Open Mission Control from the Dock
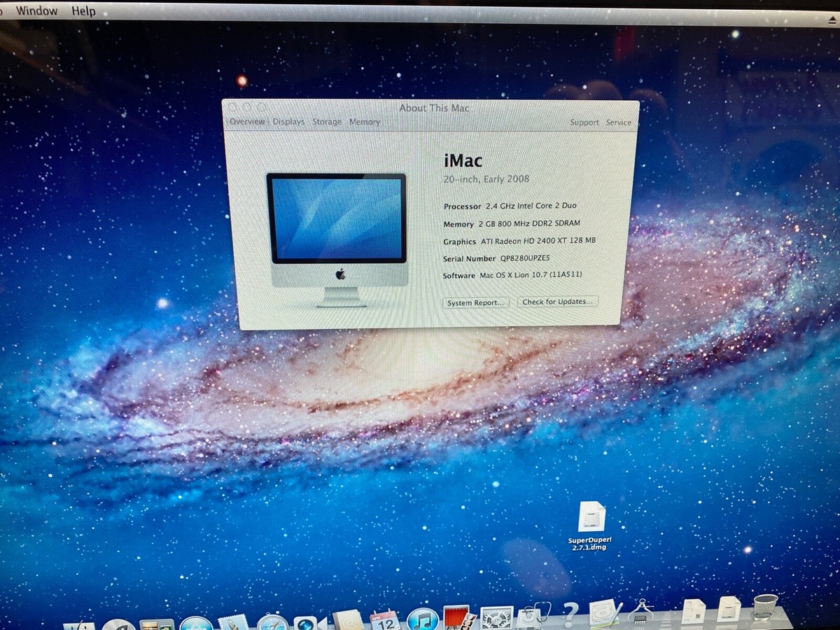The height and width of the screenshot is (630, 840). [x=157, y=624]
